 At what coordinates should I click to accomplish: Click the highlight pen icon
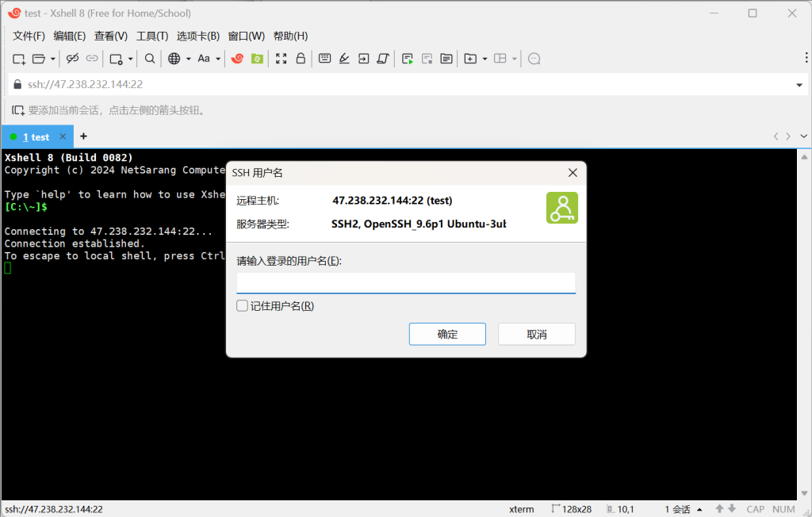point(344,59)
